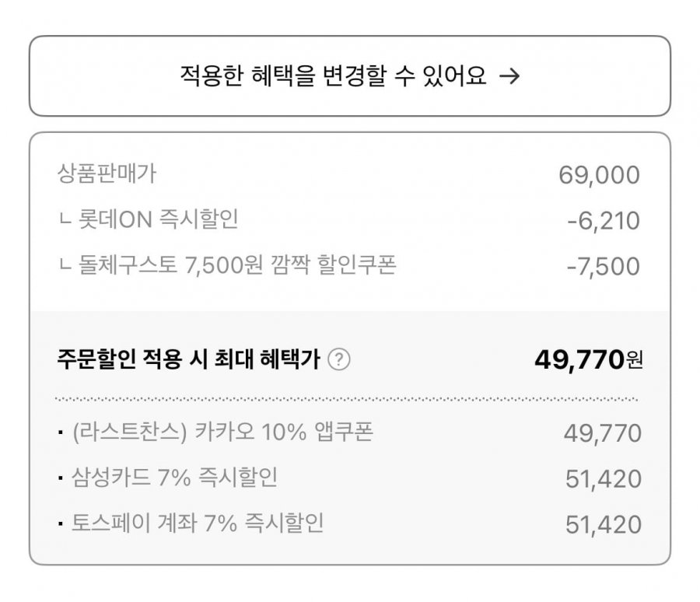Image resolution: width=700 pixels, height=602 pixels.
Task: Select 토스페이 계좌 7% 즉시할인 option
Action: click(350, 524)
